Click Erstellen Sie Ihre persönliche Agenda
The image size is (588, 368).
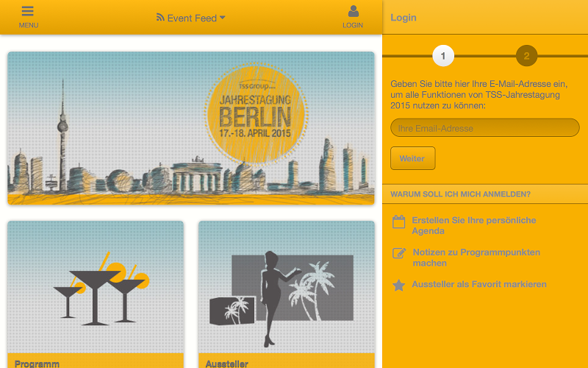[473, 225]
